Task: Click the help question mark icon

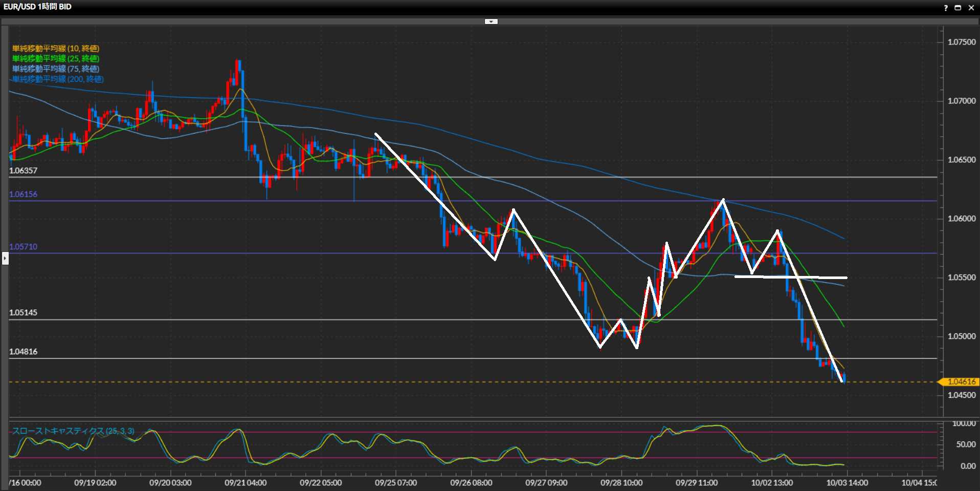Action: point(946,8)
